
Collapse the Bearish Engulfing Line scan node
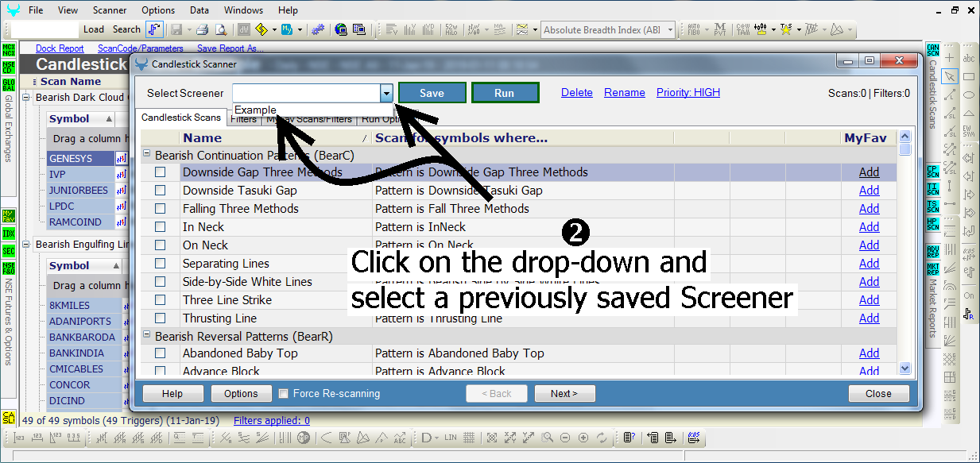[x=27, y=245]
